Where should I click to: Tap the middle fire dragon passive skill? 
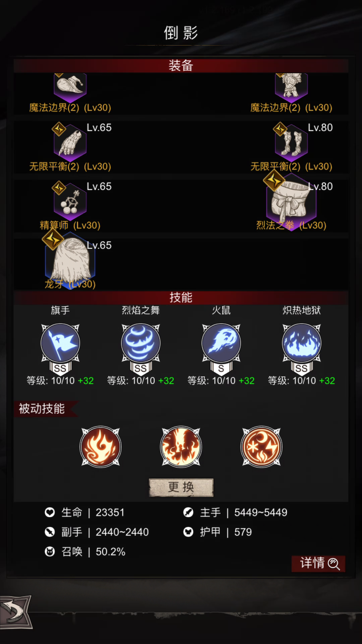click(x=181, y=447)
